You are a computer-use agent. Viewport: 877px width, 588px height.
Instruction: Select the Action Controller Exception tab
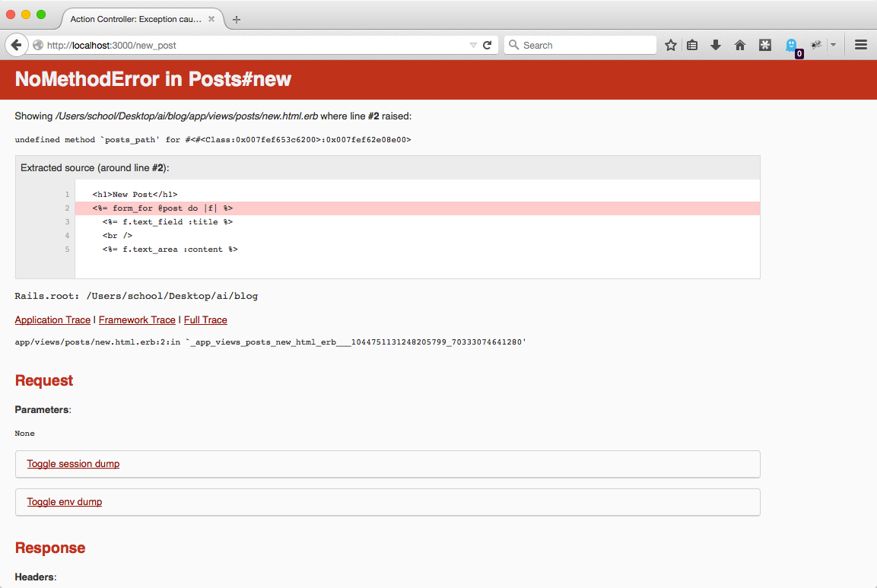click(137, 19)
